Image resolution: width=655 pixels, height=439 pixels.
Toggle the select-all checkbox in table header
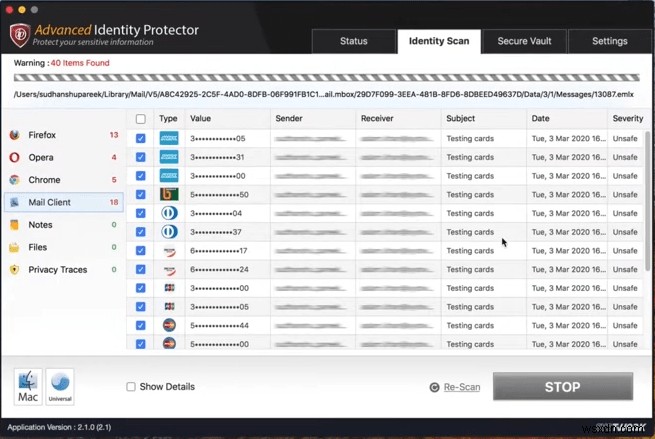(141, 119)
